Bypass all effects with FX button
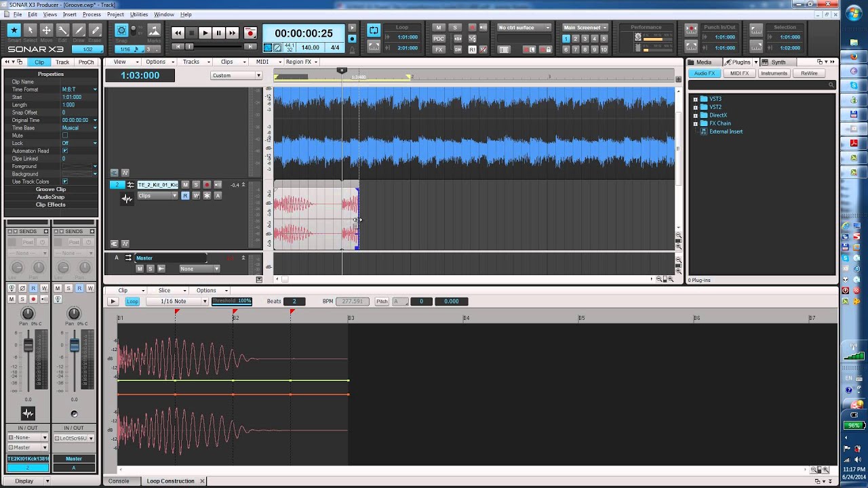This screenshot has width=868, height=488. point(439,49)
